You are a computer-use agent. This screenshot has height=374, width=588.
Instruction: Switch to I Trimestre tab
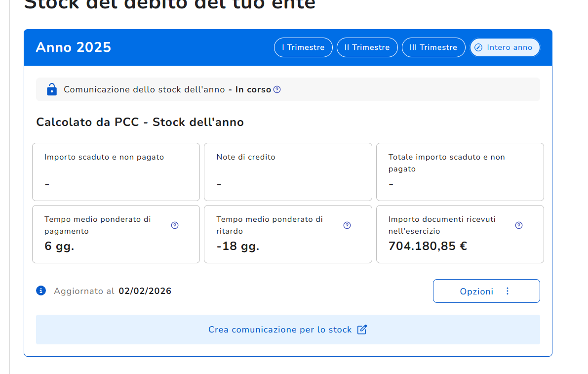coord(303,47)
